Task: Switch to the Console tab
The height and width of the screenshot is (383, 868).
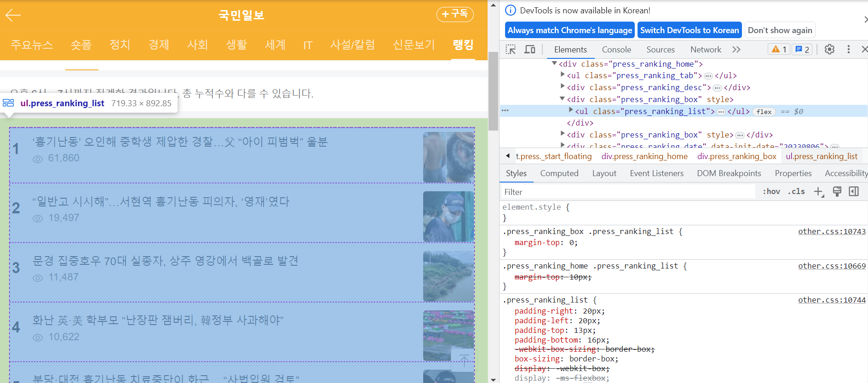Action: click(x=616, y=50)
